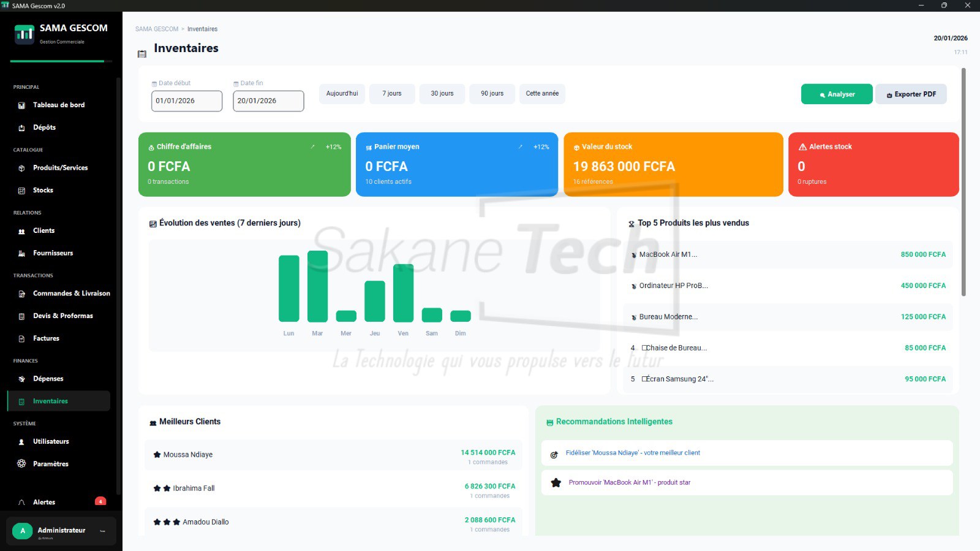Click the Stocks sidebar icon
980x551 pixels.
point(21,191)
